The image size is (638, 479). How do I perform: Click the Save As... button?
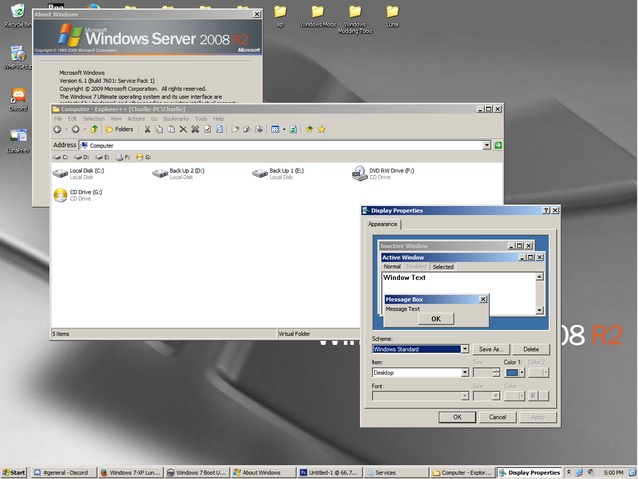click(x=492, y=349)
